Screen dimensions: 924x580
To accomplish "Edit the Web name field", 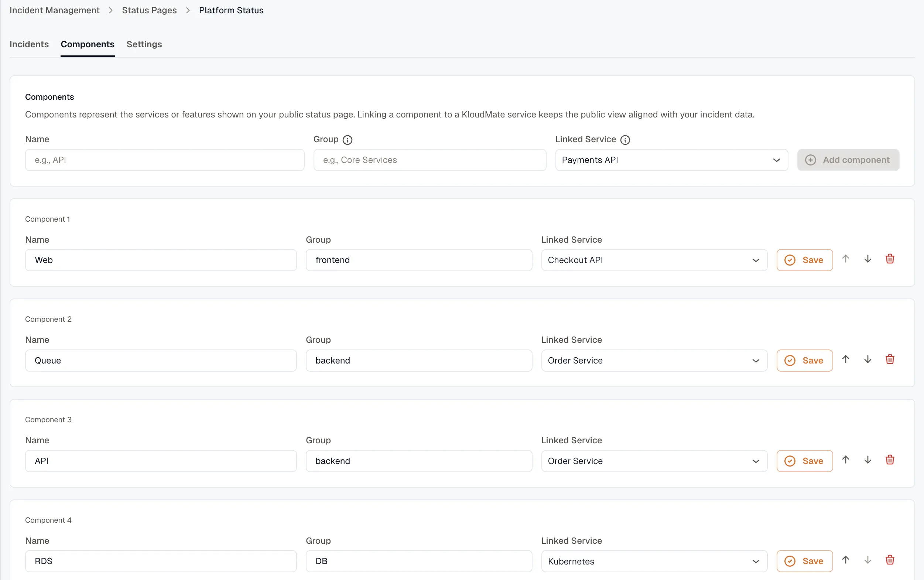I will click(x=161, y=260).
